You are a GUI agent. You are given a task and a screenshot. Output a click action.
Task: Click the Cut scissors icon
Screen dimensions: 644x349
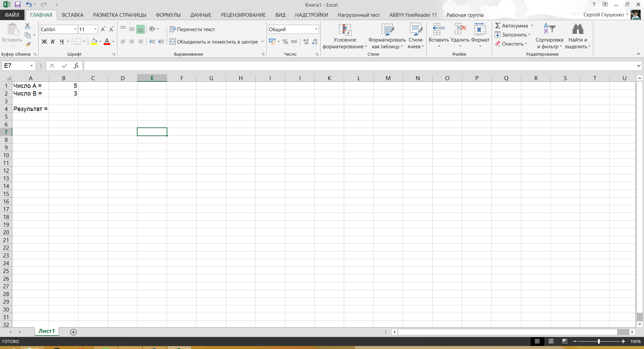point(28,26)
